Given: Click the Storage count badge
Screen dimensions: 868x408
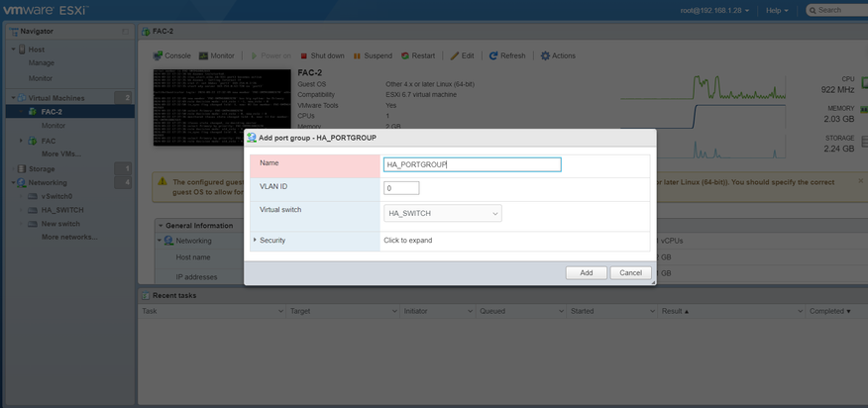Looking at the screenshot, I should [x=123, y=168].
